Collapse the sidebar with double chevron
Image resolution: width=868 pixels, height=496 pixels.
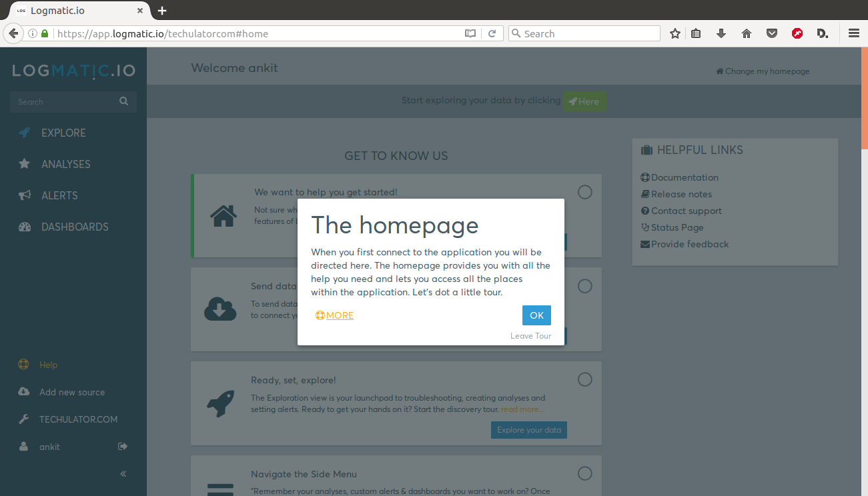[123, 474]
